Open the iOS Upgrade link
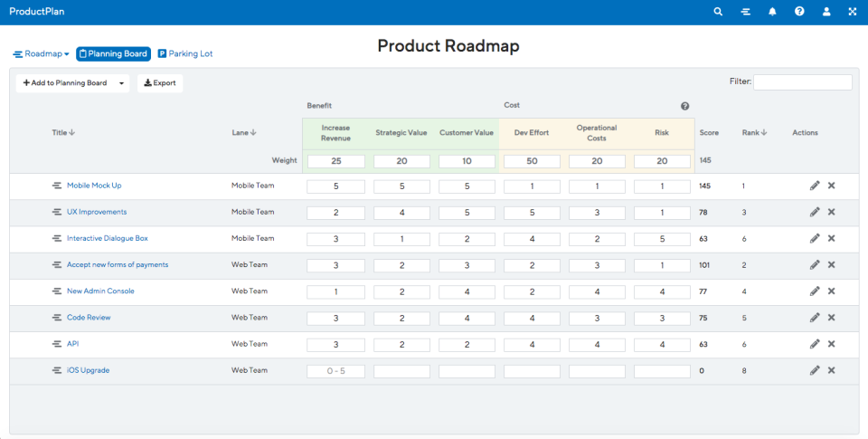 88,370
